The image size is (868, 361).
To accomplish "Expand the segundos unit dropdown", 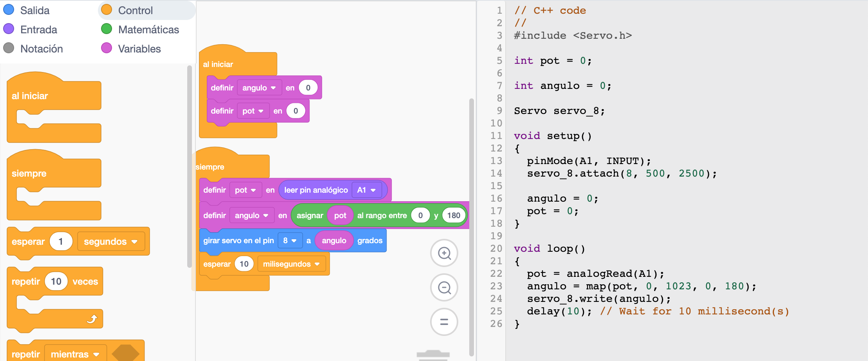I will click(x=111, y=242).
